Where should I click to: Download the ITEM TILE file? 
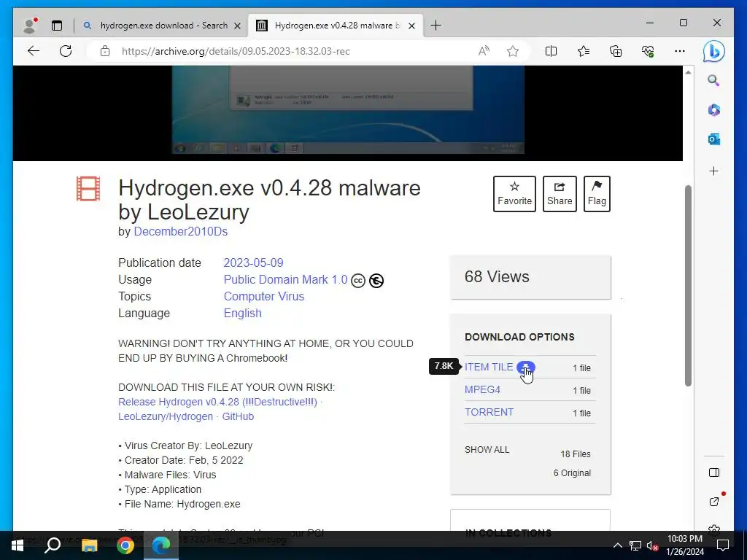tap(489, 367)
